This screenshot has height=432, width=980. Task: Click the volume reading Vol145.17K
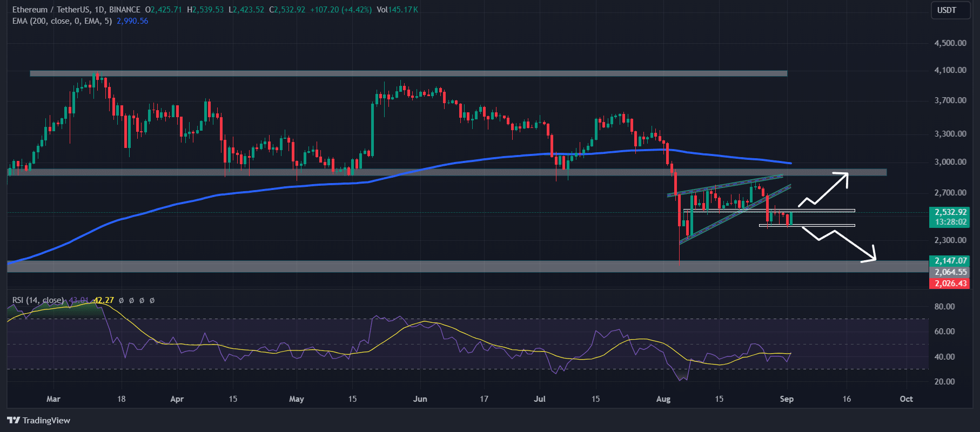[x=397, y=10]
